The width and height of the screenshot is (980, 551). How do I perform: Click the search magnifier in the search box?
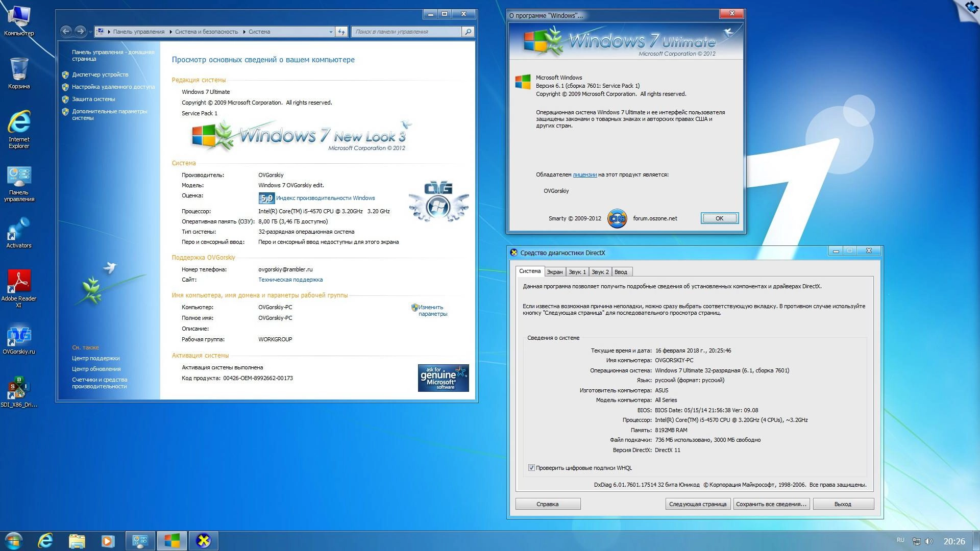[468, 31]
